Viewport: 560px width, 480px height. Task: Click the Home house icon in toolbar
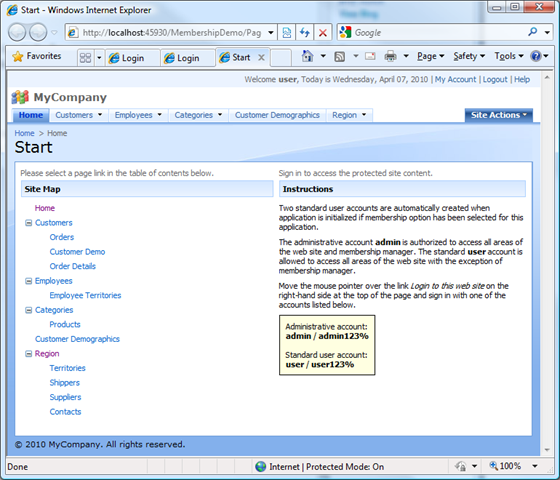click(x=307, y=56)
